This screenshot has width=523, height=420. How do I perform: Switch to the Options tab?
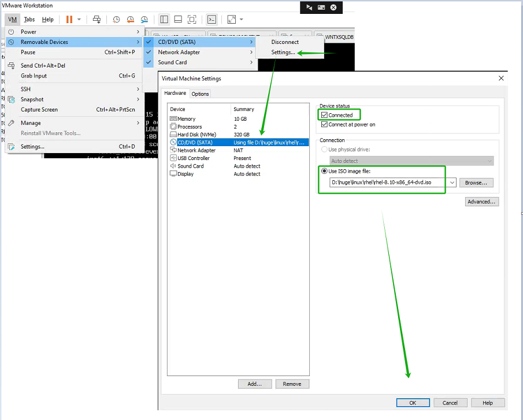[200, 94]
